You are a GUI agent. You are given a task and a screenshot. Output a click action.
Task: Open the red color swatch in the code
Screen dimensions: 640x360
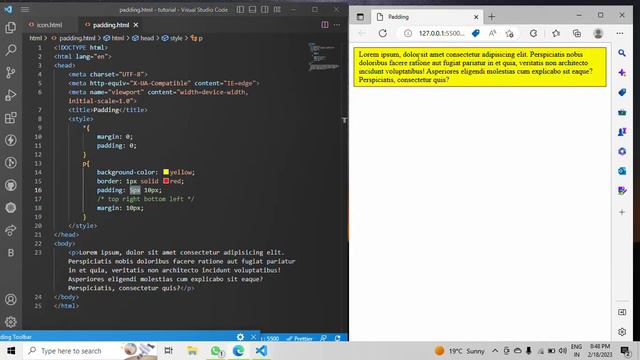tap(166, 181)
